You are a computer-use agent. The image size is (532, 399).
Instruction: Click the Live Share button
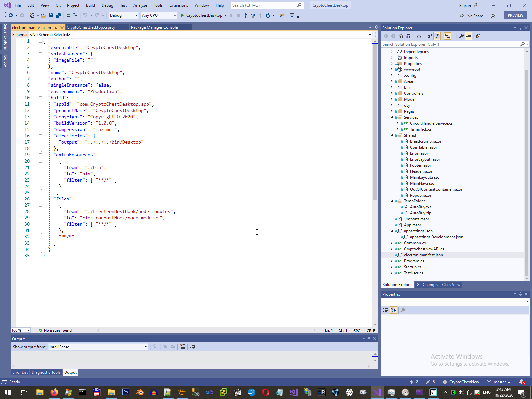tap(471, 16)
